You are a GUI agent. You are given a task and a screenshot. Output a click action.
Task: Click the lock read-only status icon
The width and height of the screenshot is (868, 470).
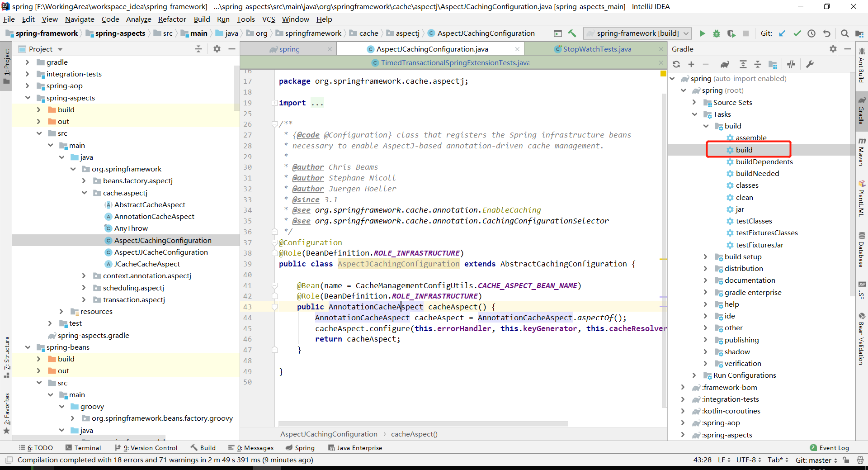pos(846,460)
